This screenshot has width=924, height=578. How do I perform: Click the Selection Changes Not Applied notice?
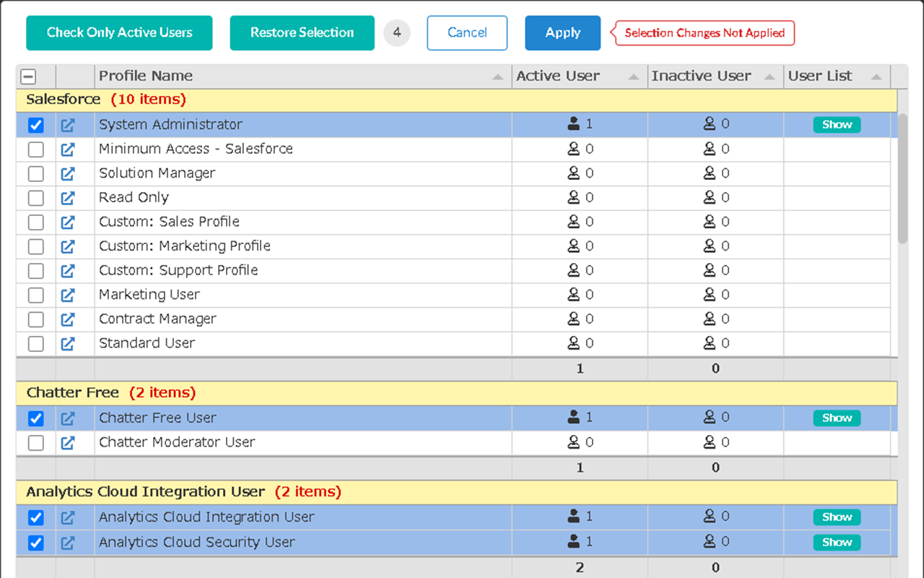pyautogui.click(x=704, y=33)
